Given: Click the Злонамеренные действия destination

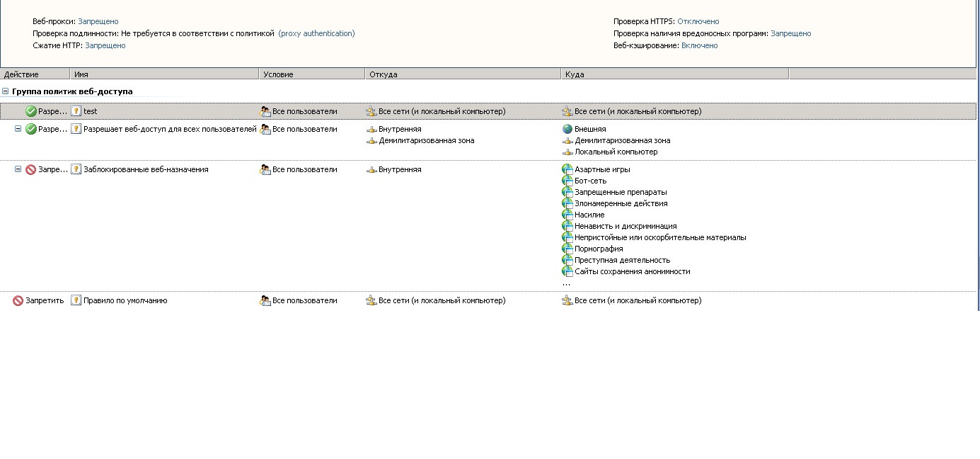Looking at the screenshot, I should coord(621,203).
